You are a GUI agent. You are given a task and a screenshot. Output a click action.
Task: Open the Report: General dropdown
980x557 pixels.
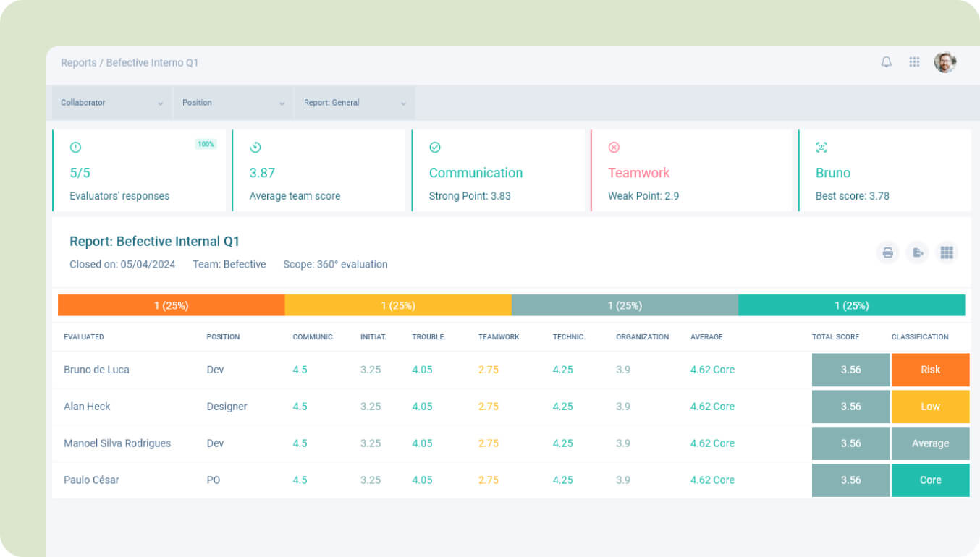tap(355, 103)
